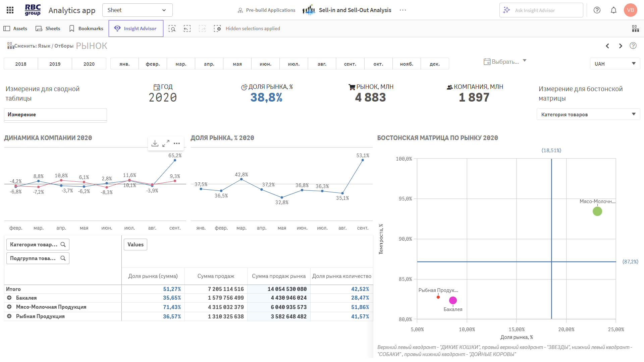Go to the next sheet arrow
644x362 pixels.
pos(620,46)
